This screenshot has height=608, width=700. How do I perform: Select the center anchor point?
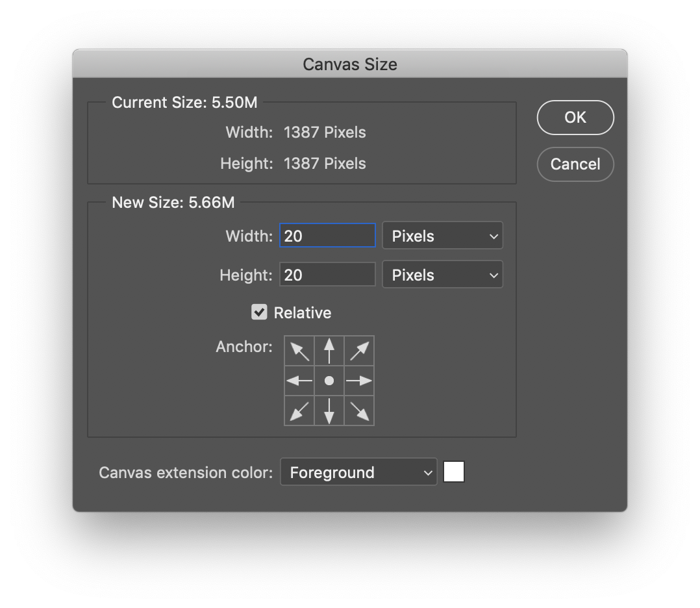tap(329, 380)
